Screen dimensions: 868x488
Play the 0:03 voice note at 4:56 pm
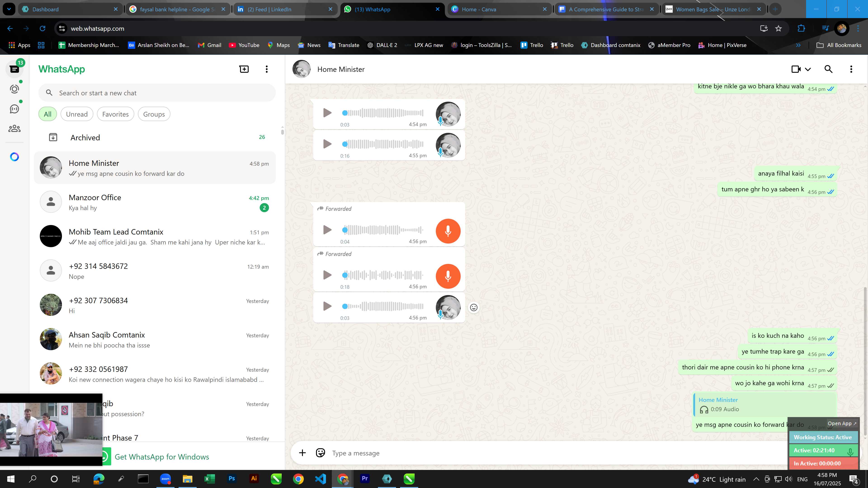[x=327, y=306]
